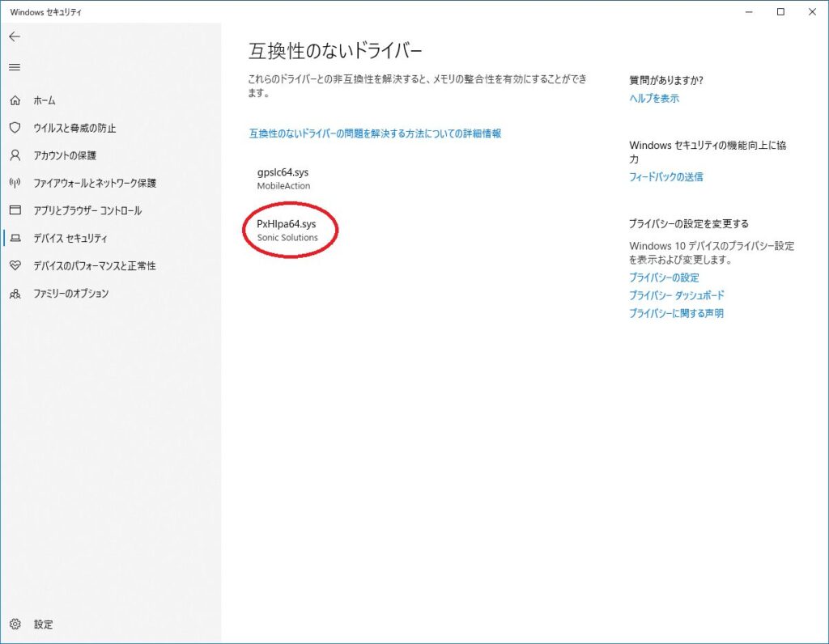Open the hamburger navigation menu icon

(15, 67)
